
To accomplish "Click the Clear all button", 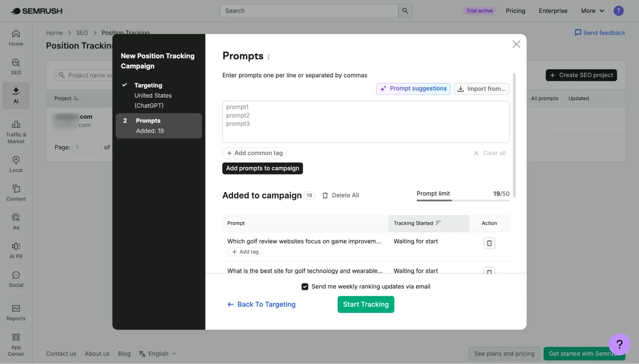I will point(490,153).
